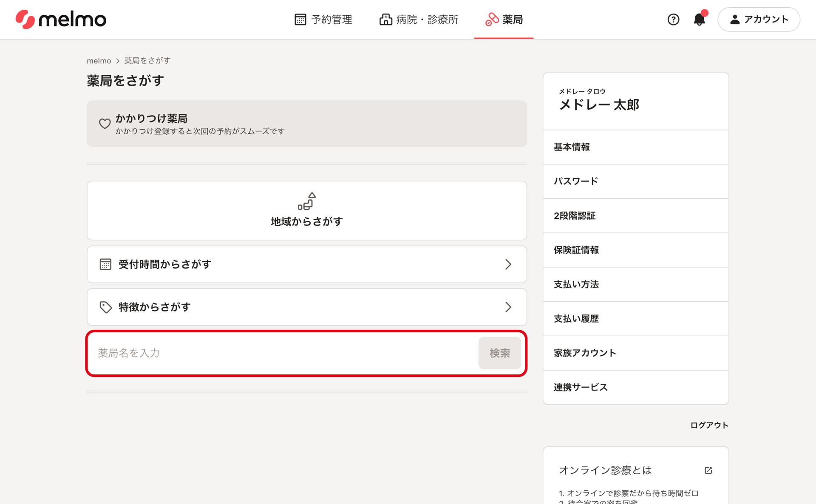Select the 薬局 tab

(x=504, y=19)
